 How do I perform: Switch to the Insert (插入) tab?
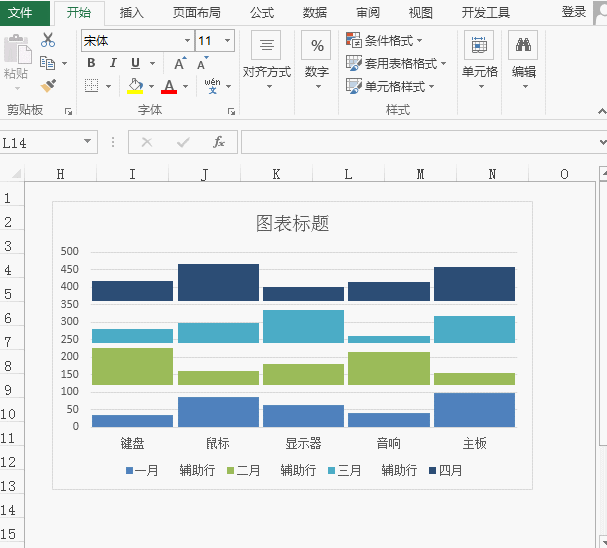click(132, 13)
